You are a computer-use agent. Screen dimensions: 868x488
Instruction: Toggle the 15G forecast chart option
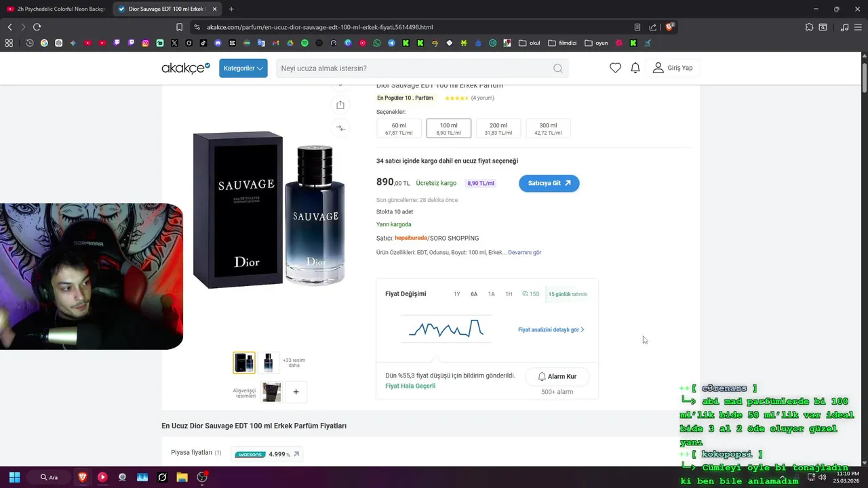pos(531,294)
